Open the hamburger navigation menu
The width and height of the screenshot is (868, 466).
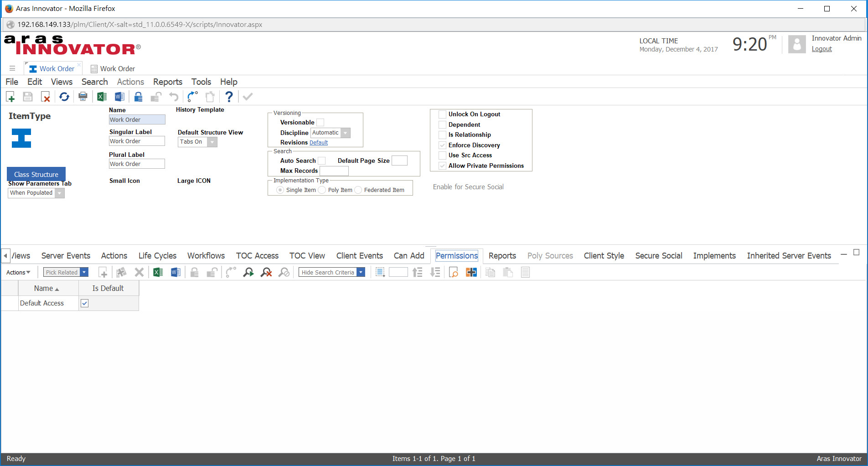12,68
